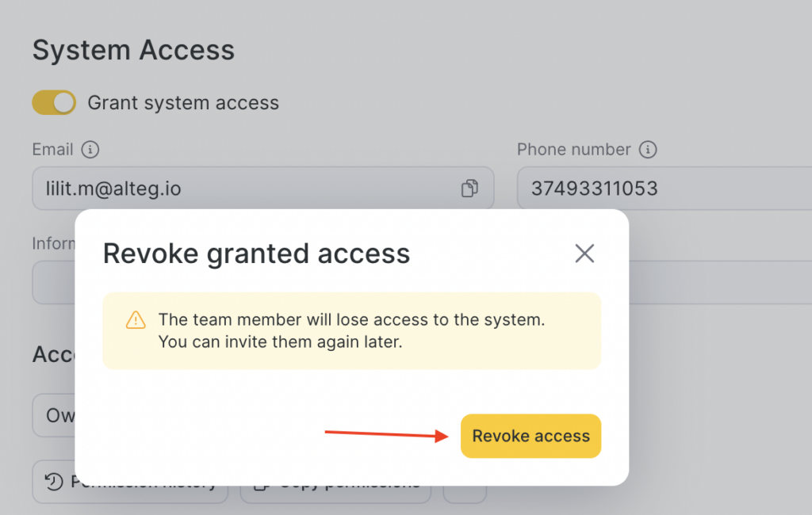This screenshot has height=515, width=812.
Task: Click the Phone number field label
Action: (x=573, y=150)
